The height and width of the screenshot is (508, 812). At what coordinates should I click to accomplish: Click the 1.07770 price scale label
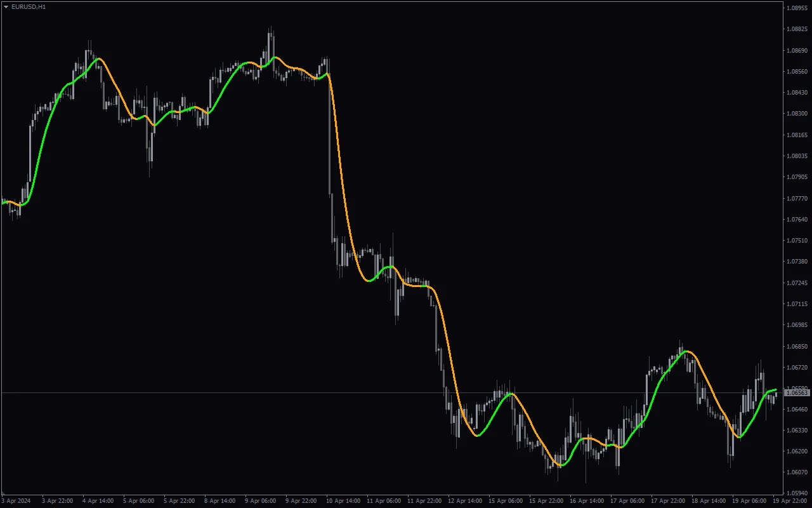[797, 198]
